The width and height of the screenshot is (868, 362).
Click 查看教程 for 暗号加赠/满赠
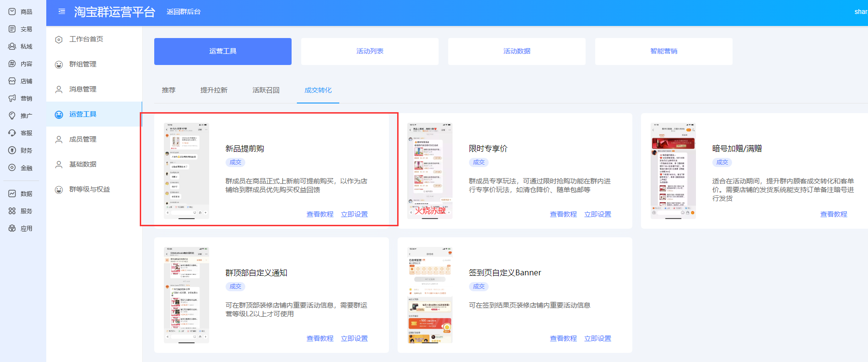(x=834, y=214)
